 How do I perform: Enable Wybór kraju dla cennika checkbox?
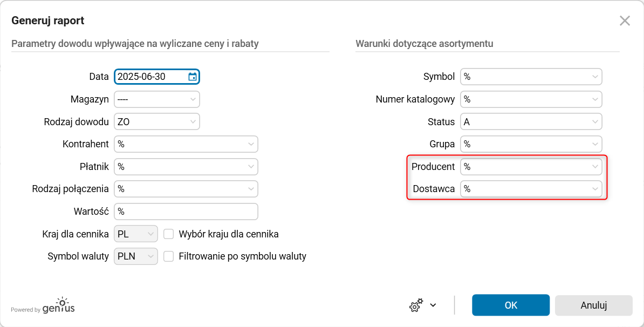point(168,234)
